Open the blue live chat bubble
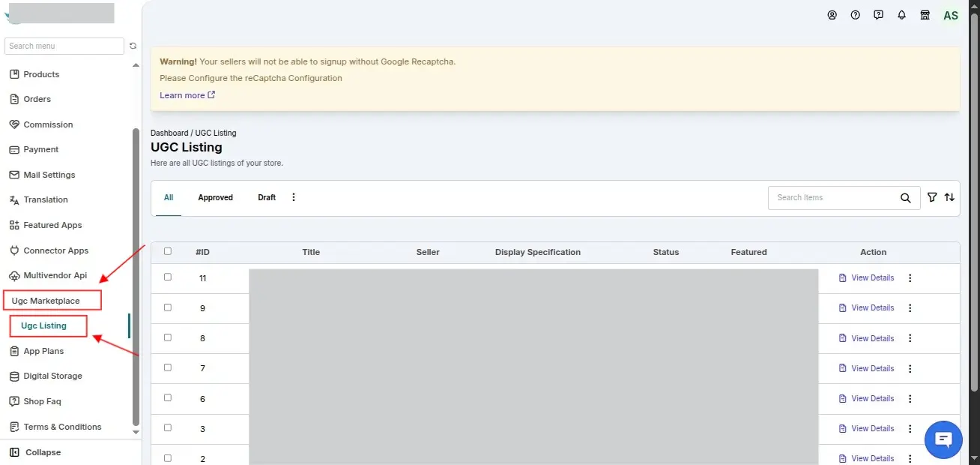Screen dimensions: 980x465 click(943, 439)
